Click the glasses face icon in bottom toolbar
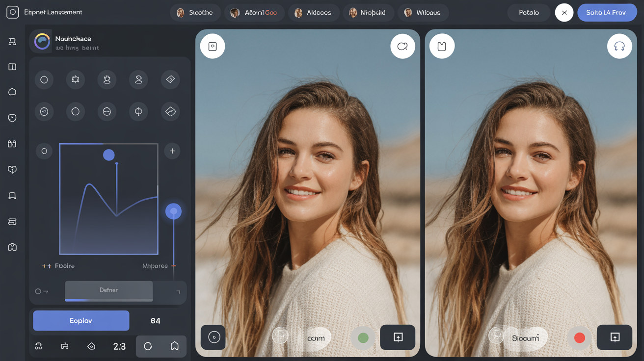Image resolution: width=644 pixels, height=361 pixels. [39, 346]
